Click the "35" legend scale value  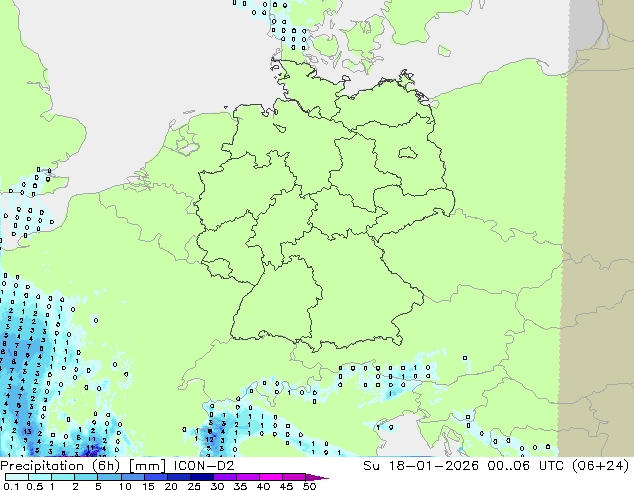click(240, 486)
